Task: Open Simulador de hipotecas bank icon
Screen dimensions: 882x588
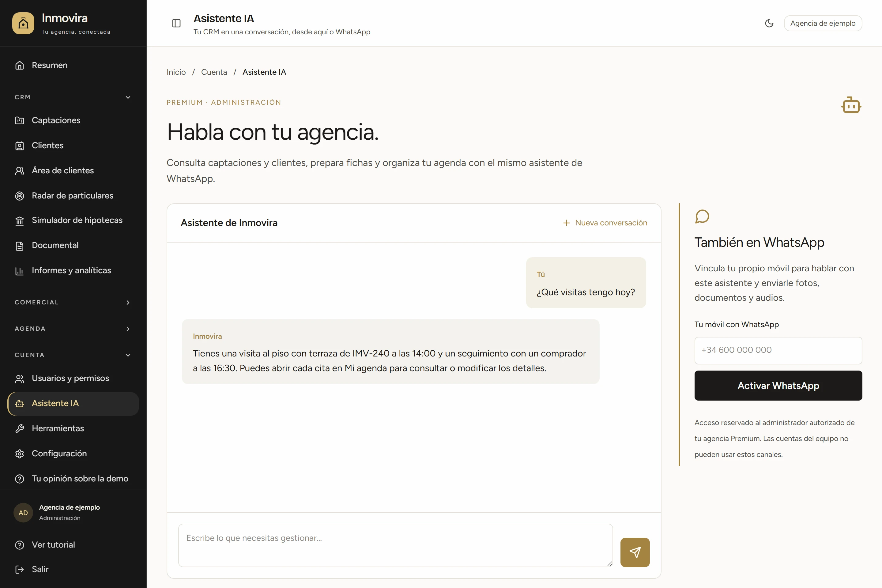Action: [20, 221]
